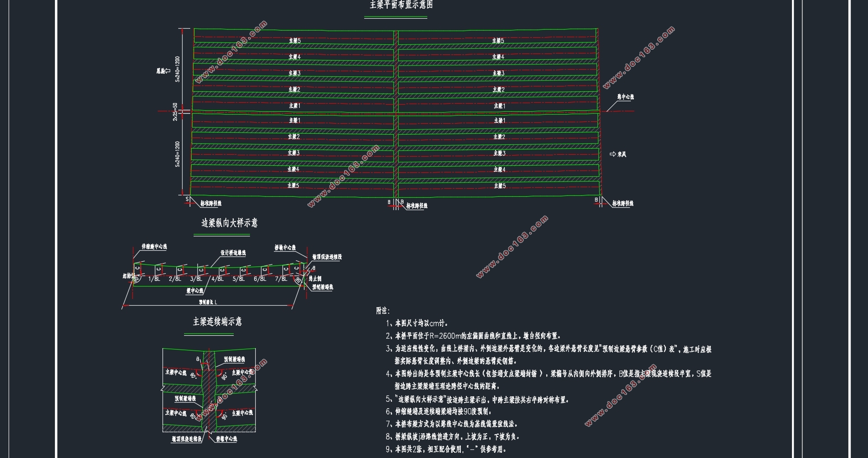Click the 伸缩缝中心线 label
The height and width of the screenshot is (458, 868).
pyautogui.click(x=154, y=247)
